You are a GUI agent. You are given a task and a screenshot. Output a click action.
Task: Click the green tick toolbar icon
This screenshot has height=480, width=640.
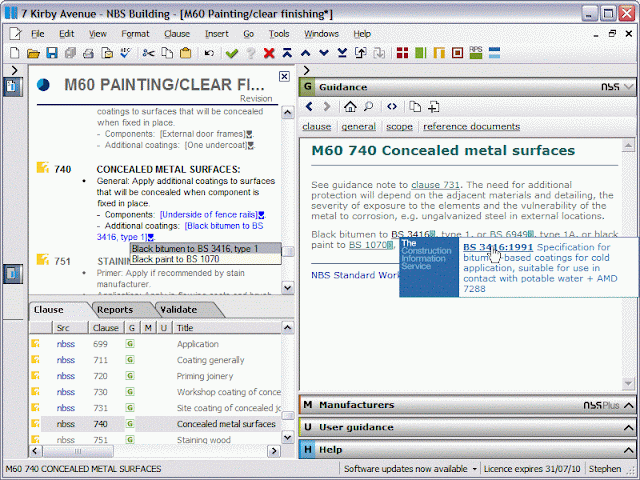232,53
